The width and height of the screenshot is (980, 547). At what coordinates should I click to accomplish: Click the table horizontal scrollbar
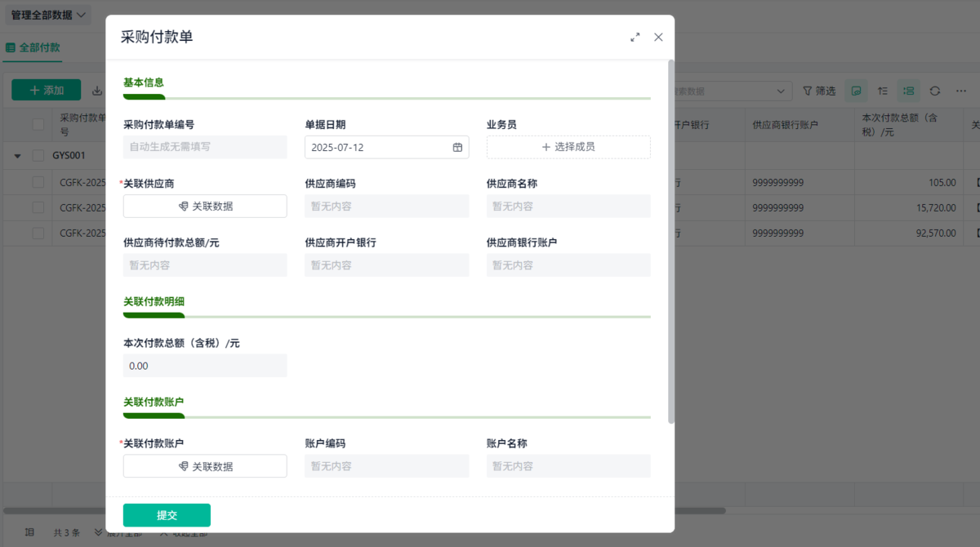(x=364, y=511)
